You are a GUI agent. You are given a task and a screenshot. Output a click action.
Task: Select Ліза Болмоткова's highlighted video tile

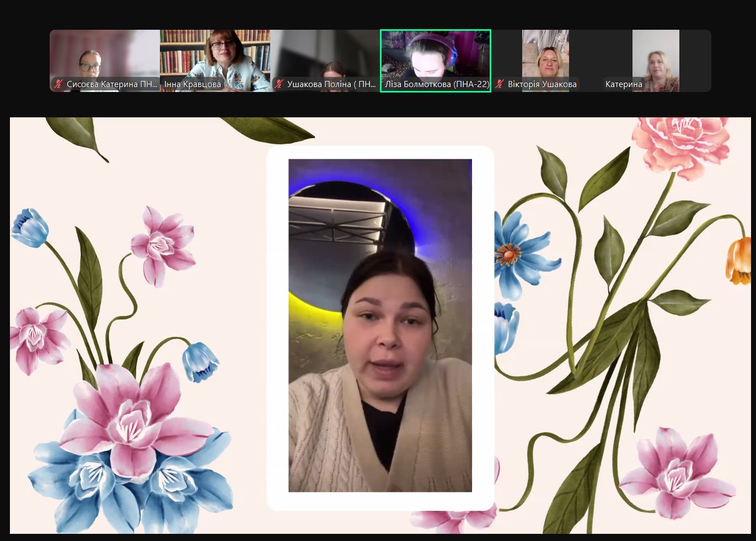[x=435, y=55]
